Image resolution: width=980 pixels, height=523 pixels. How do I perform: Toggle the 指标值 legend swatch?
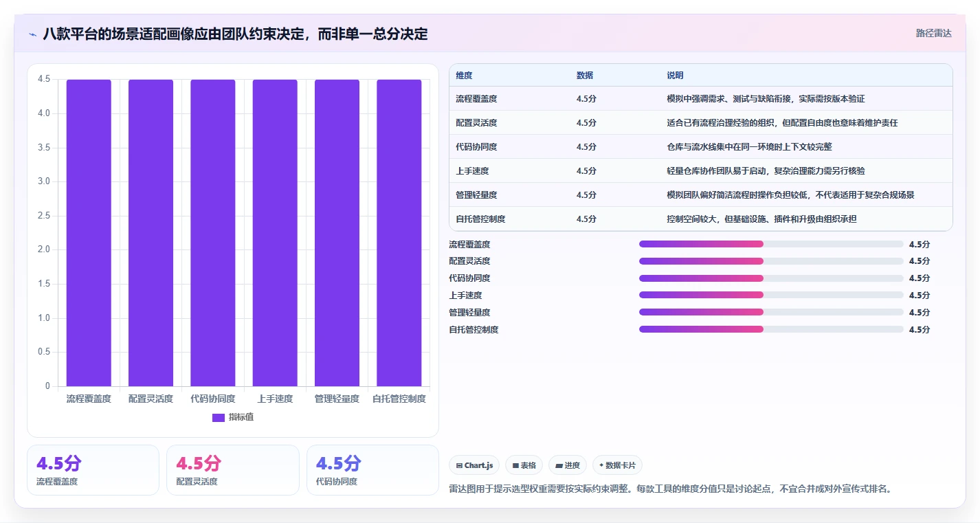tap(219, 417)
